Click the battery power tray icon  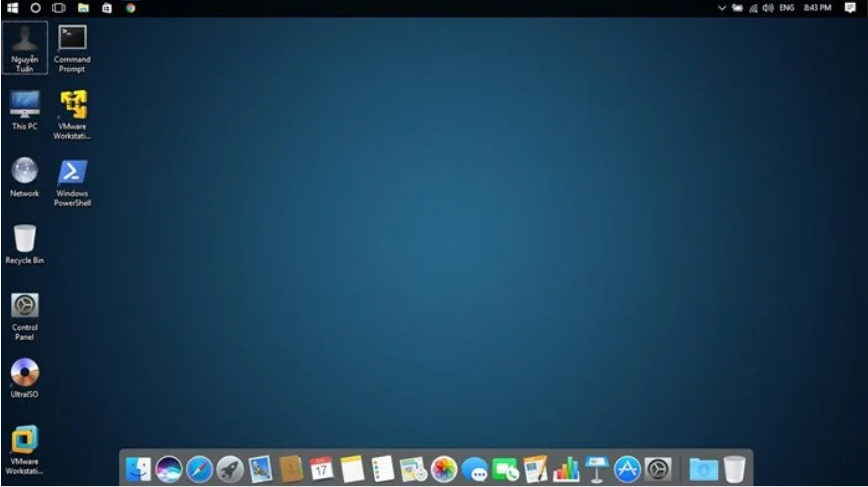[737, 8]
